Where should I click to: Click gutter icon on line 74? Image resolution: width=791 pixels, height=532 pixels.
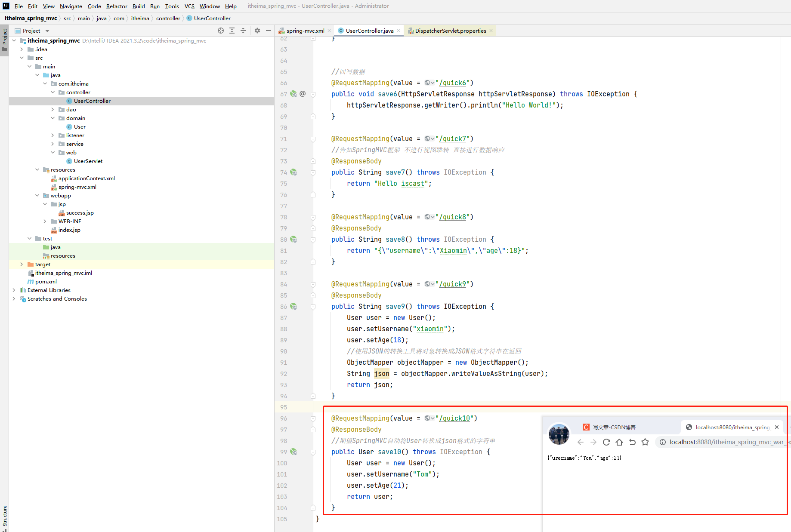point(294,172)
